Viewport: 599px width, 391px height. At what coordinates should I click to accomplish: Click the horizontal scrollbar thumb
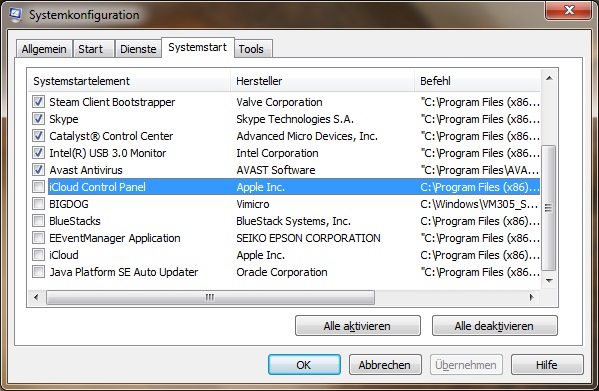point(210,297)
